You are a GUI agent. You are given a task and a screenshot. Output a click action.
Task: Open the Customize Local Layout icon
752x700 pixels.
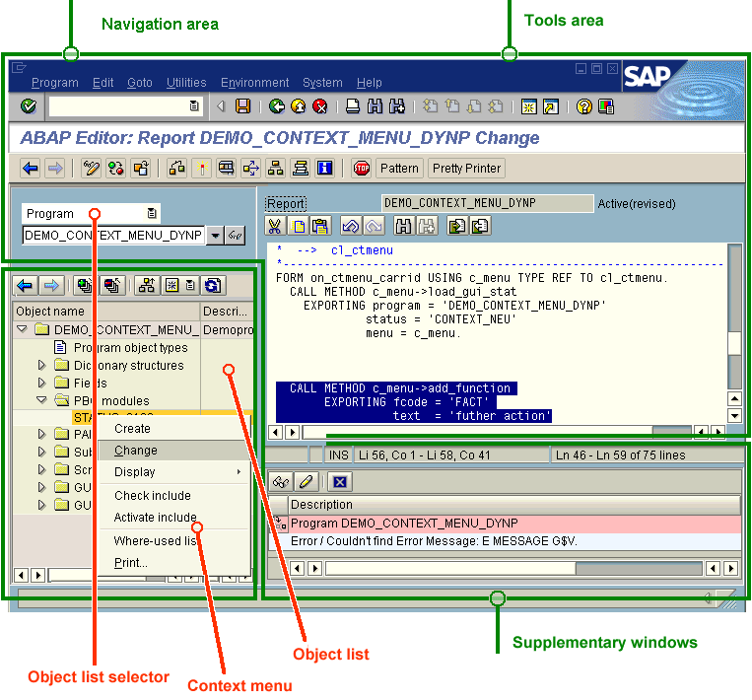click(606, 106)
